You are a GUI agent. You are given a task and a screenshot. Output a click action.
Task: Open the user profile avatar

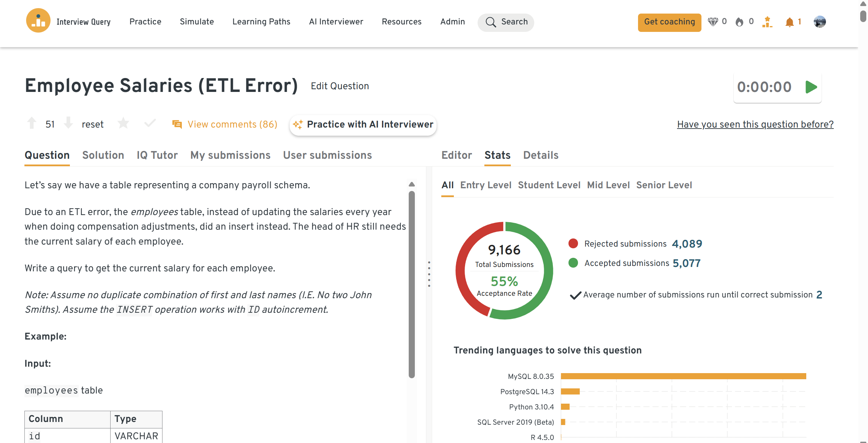(819, 22)
